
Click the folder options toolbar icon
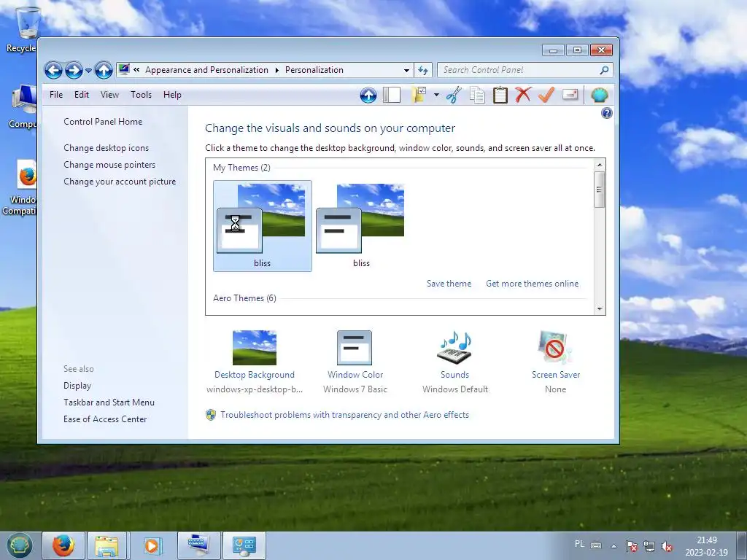[x=419, y=95]
